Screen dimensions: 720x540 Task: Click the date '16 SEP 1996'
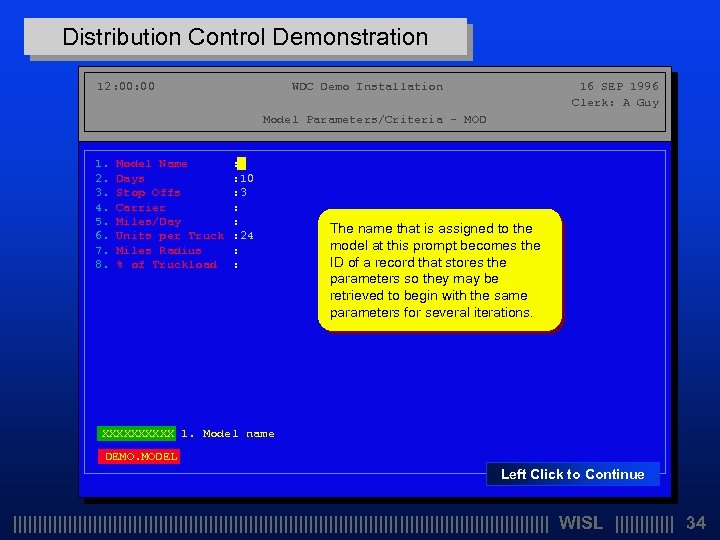click(619, 86)
